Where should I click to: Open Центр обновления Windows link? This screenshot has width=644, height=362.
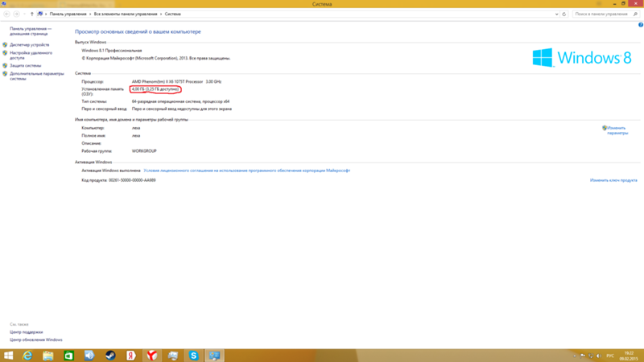tap(36, 339)
